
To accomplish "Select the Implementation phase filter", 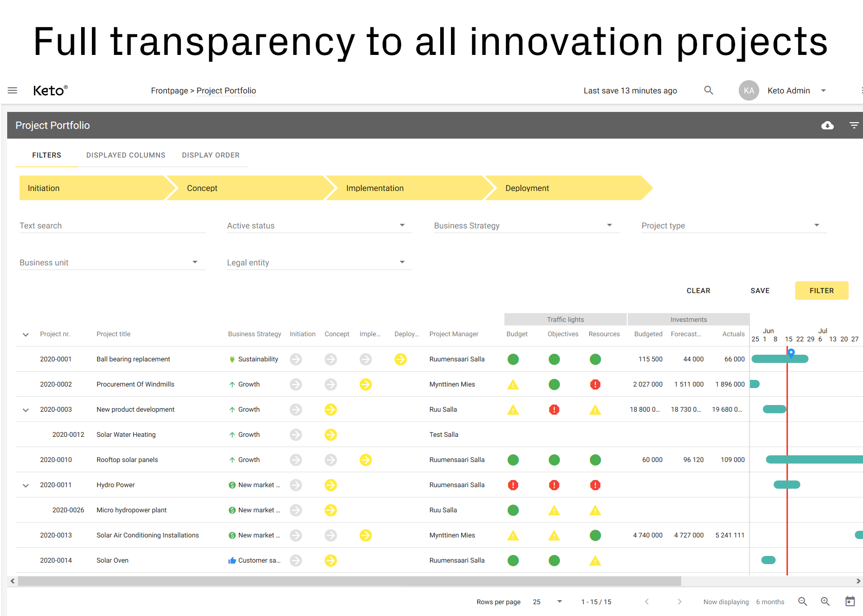I will (410, 188).
